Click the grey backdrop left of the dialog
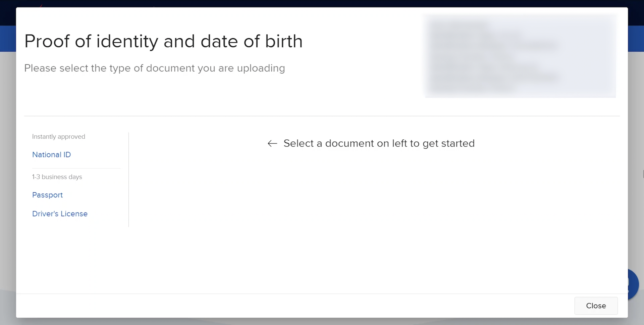The image size is (644, 325). click(8, 168)
